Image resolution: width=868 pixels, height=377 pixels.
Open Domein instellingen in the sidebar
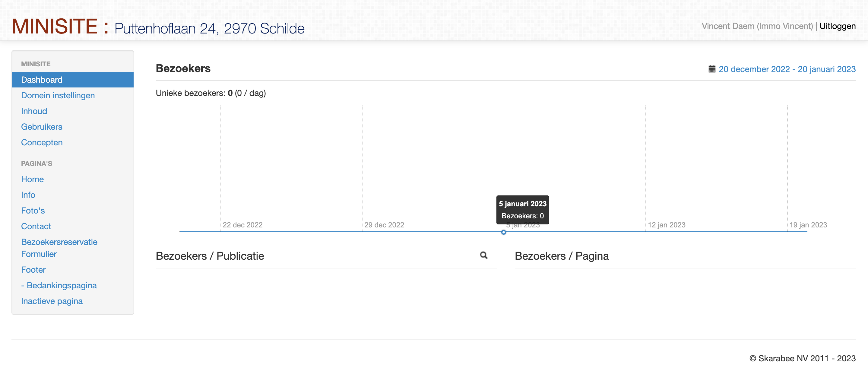(58, 95)
